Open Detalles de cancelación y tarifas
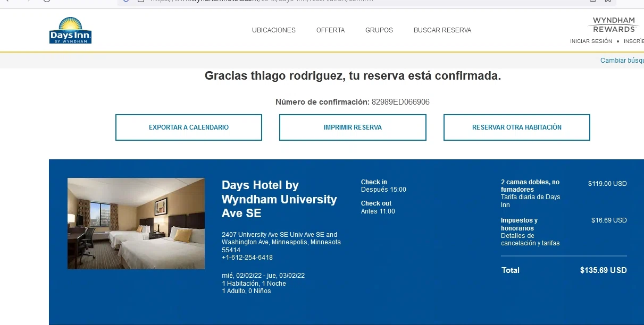Viewport: 644px width, 325px height. [530, 240]
